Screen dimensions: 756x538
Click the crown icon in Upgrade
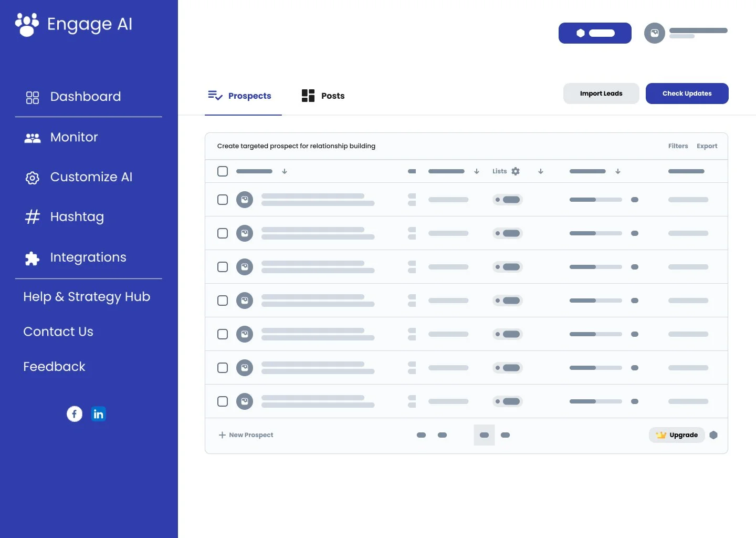(x=661, y=435)
